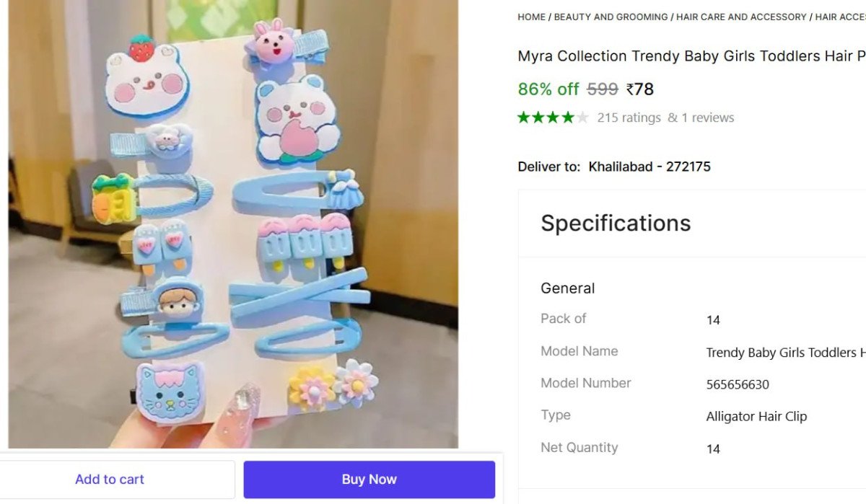Go to BEAUTY AND GROOMING category

[611, 17]
